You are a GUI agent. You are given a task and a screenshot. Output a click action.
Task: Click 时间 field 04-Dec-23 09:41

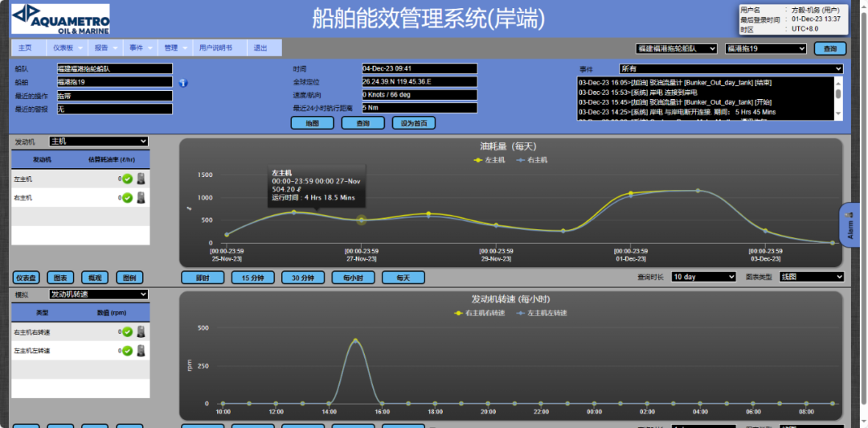(x=419, y=68)
